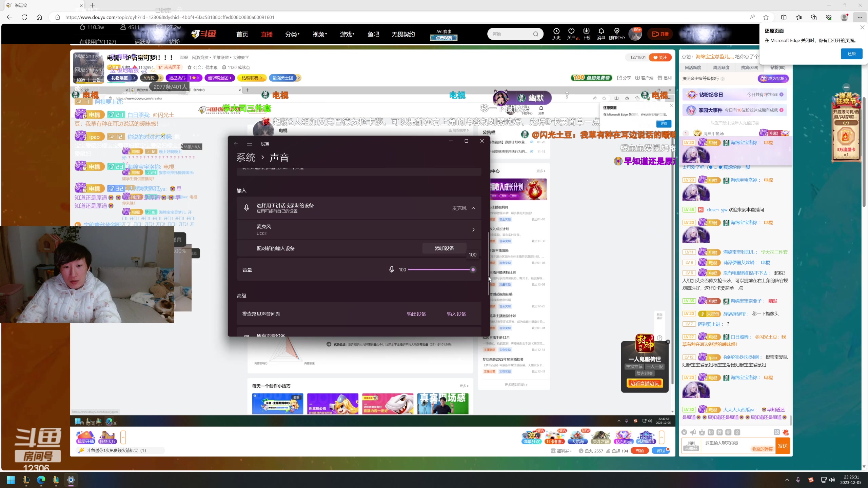Open the 下载 download icon in header

pos(586,32)
